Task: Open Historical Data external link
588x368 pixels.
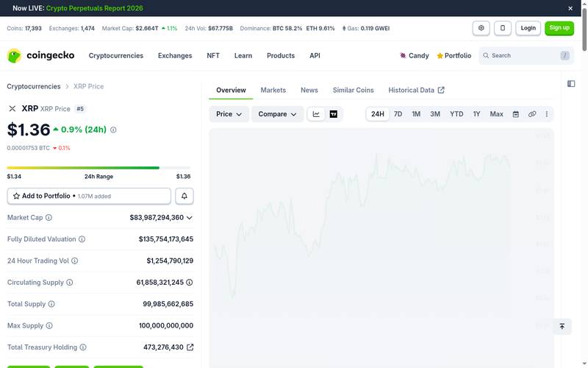Action: [x=416, y=90]
